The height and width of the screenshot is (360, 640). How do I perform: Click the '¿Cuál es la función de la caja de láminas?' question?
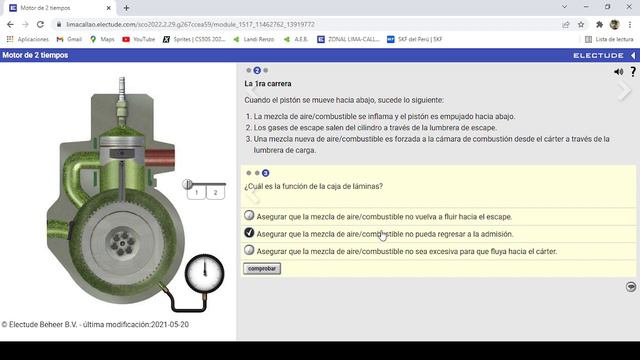[x=313, y=186]
